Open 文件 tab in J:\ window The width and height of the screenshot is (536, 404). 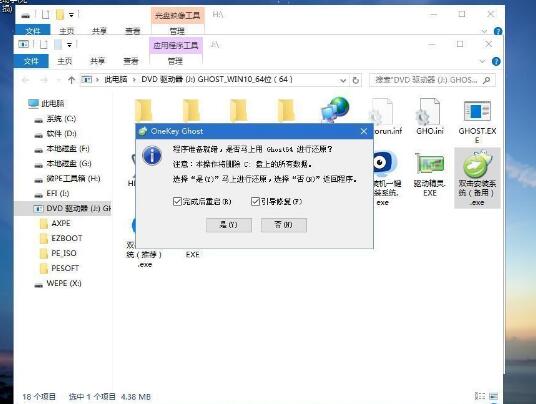(31, 61)
